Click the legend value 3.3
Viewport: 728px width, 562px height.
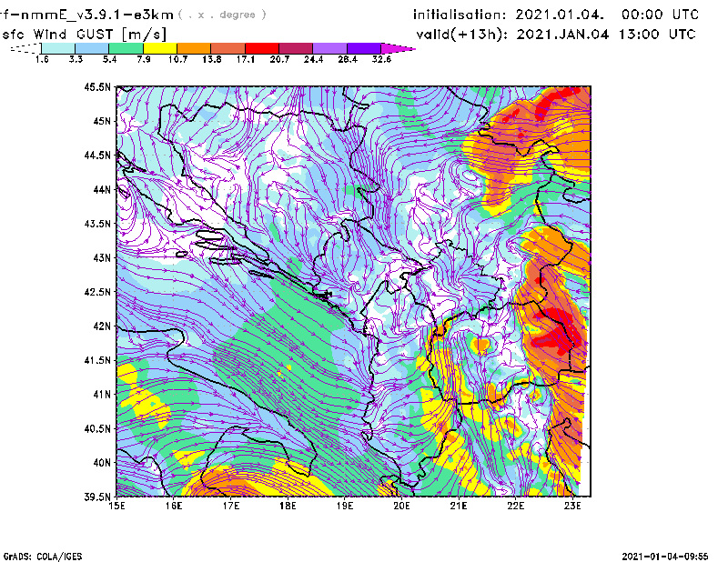[x=76, y=59]
